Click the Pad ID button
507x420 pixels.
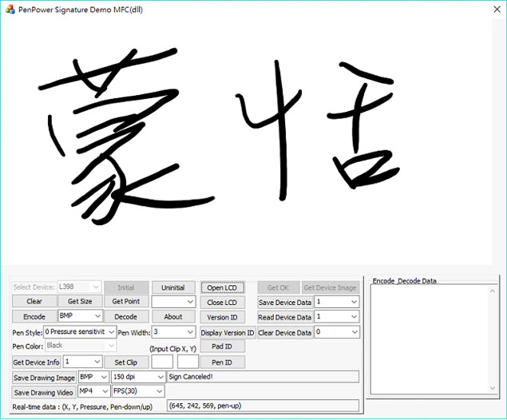pos(222,347)
